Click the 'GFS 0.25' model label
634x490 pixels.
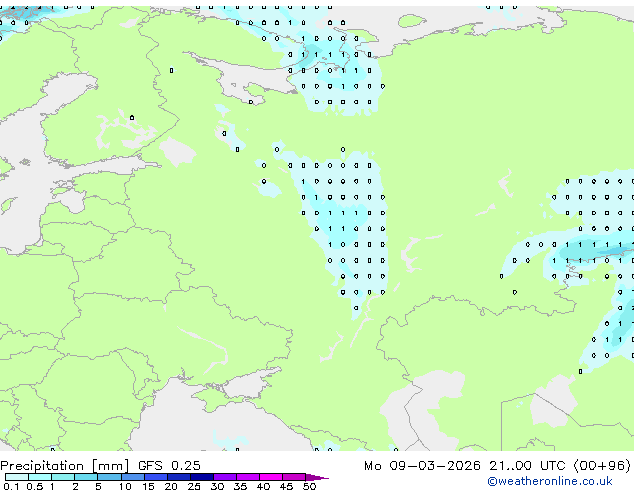point(169,466)
